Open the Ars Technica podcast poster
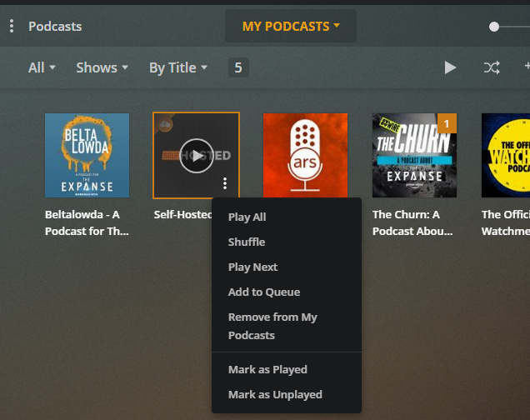The height and width of the screenshot is (420, 530). pos(305,156)
